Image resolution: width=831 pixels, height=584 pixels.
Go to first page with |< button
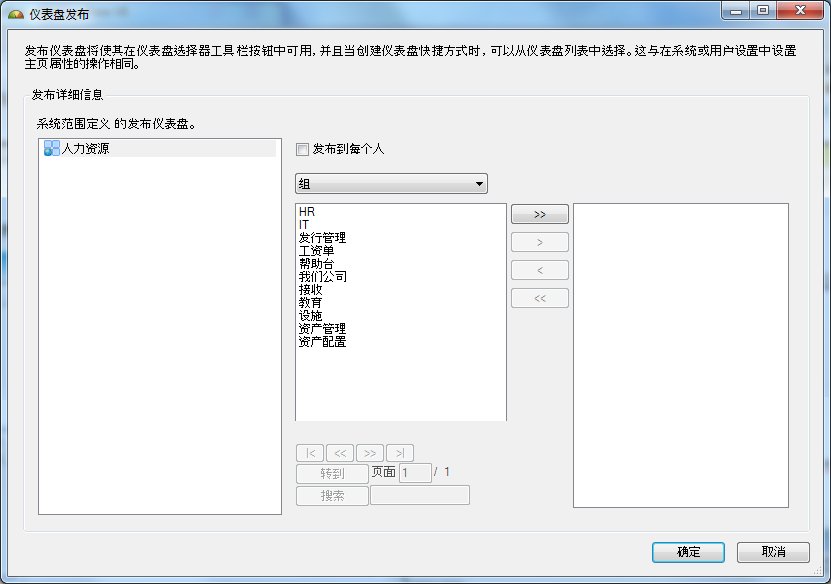[x=310, y=453]
